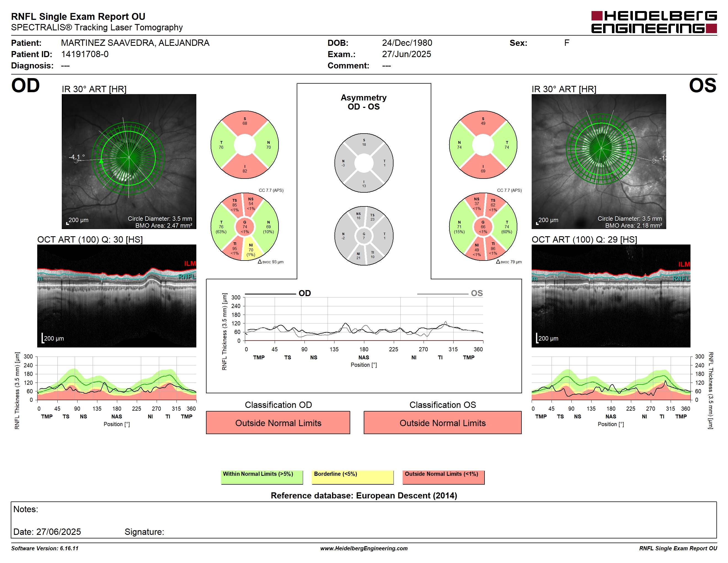The width and height of the screenshot is (728, 563).
Task: Click the RNFL Single Exam Report OU title
Action: click(x=78, y=16)
